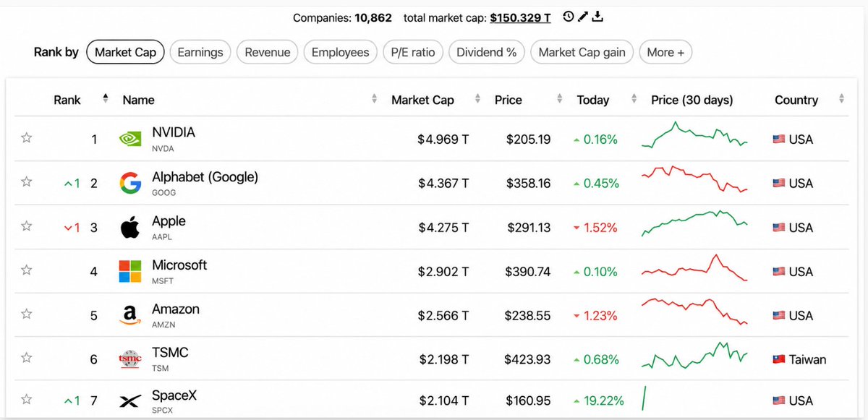Screen dimensions: 868x420
Task: Click Apple's red rank-down indicator
Action: [72, 228]
